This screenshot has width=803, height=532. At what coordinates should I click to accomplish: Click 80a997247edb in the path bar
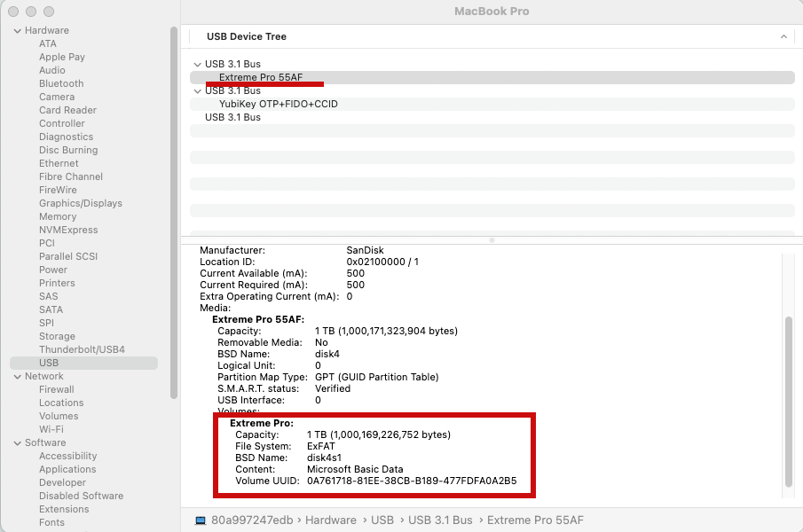pyautogui.click(x=252, y=520)
